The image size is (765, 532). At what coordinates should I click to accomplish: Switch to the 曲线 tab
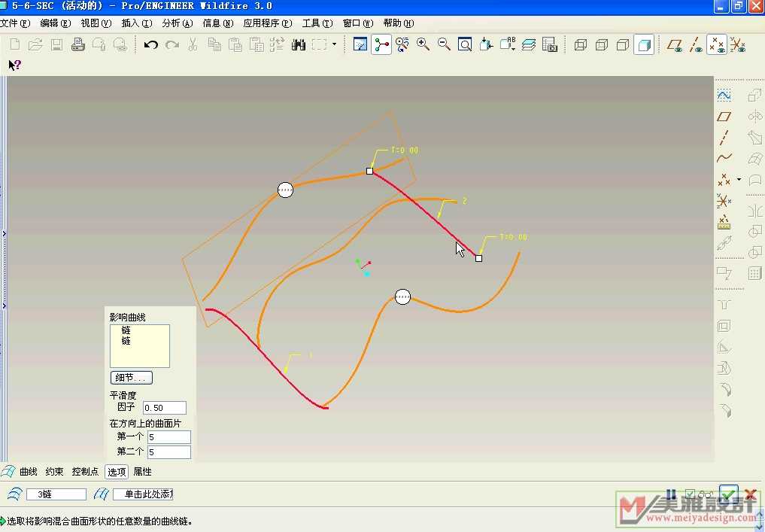[x=29, y=472]
